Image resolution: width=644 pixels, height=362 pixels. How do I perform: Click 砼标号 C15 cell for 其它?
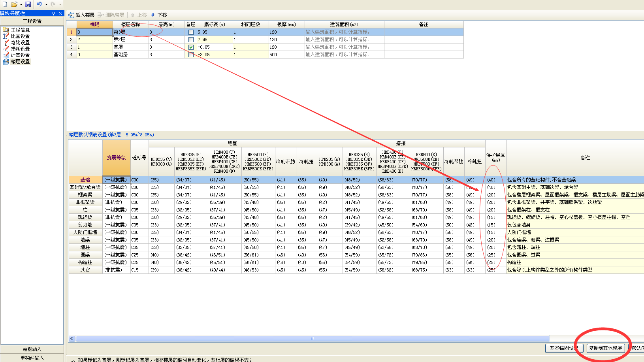coord(139,270)
